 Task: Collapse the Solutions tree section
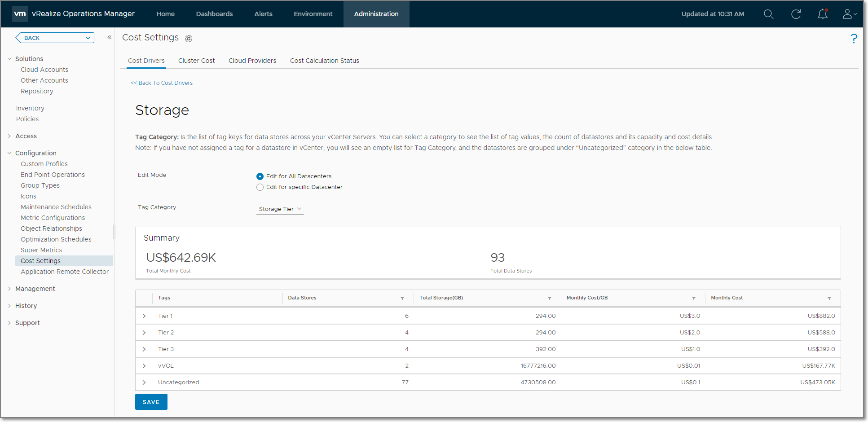(9, 59)
